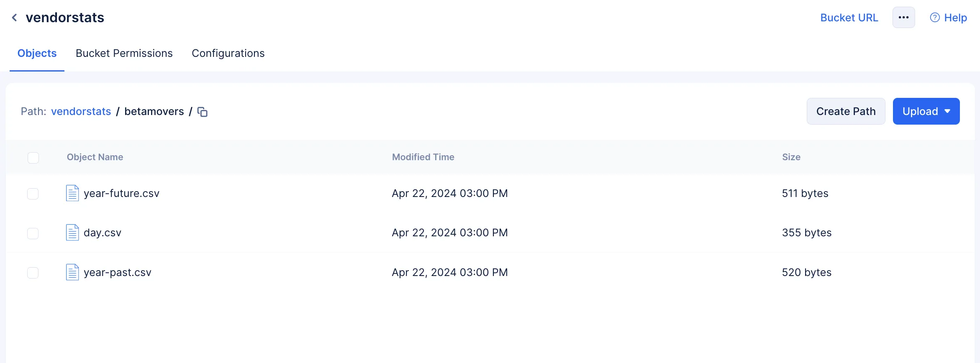Navigate to vendorstats in the breadcrumb path

(81, 111)
